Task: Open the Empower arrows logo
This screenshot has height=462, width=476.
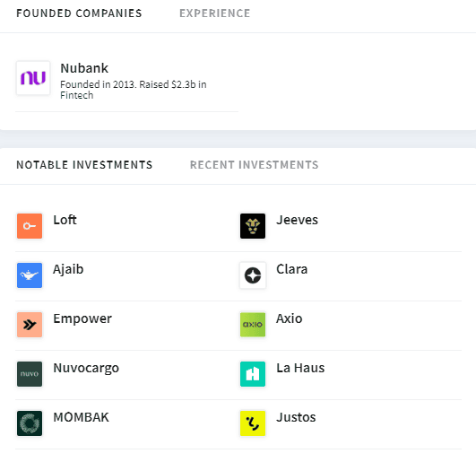Action: [x=30, y=325]
